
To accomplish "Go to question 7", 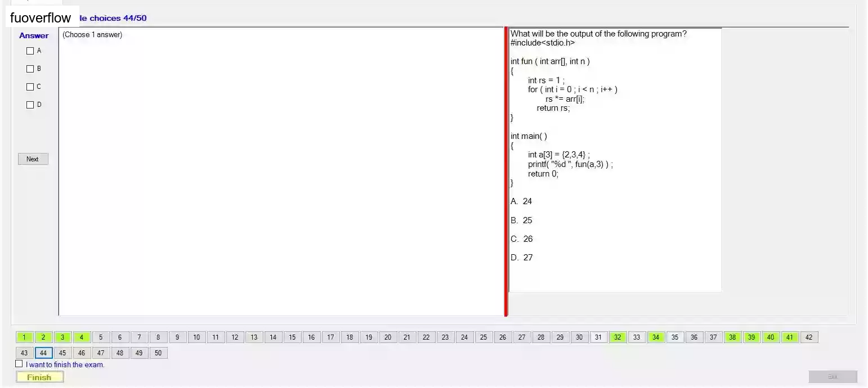I will (x=139, y=337).
